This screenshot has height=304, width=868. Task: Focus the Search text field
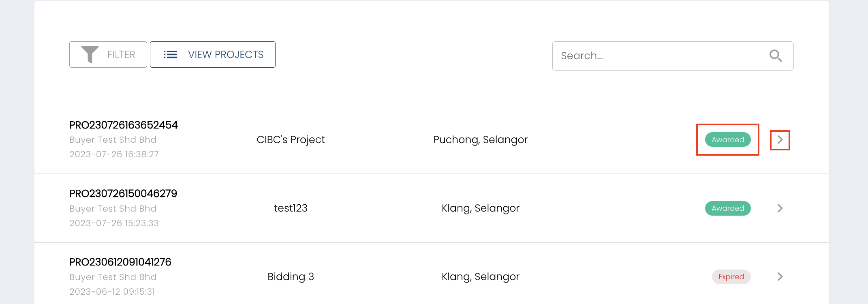click(661, 56)
